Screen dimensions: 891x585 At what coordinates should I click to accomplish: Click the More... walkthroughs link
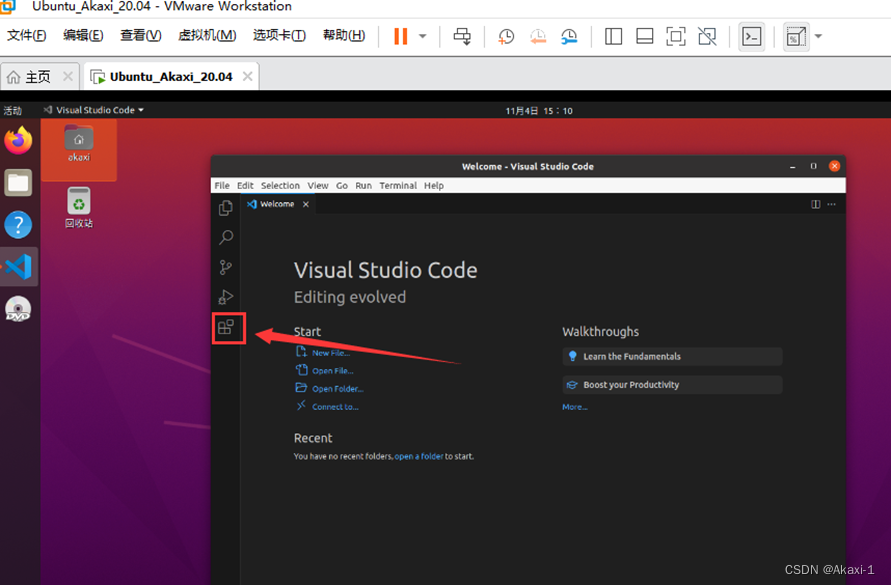[x=574, y=407]
